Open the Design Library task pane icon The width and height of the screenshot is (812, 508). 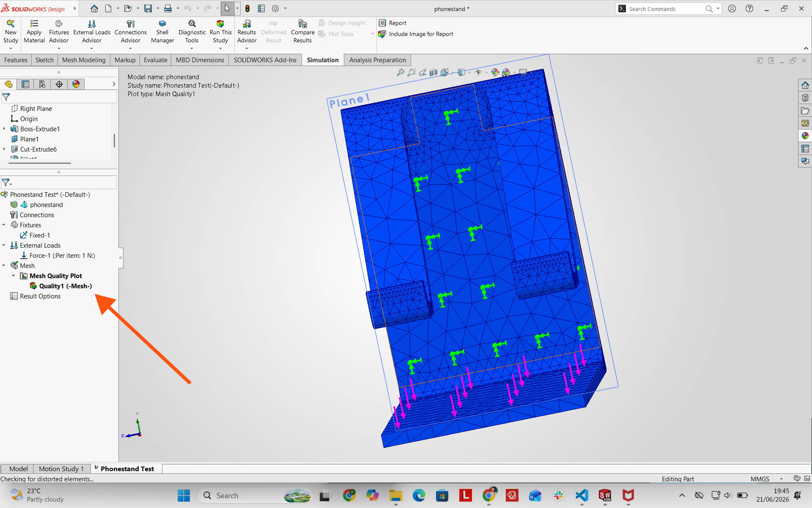point(805,98)
